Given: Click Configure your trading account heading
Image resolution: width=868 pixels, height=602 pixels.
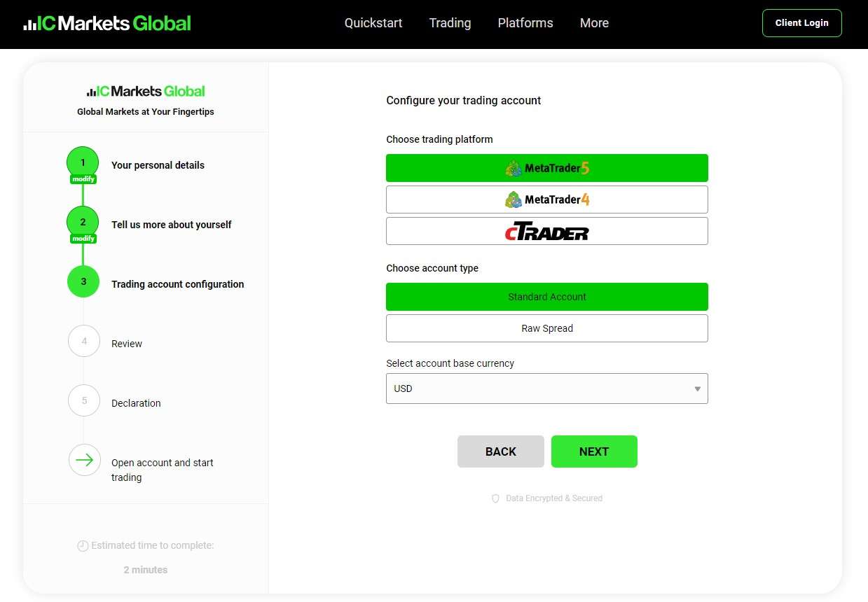Looking at the screenshot, I should pos(464,100).
